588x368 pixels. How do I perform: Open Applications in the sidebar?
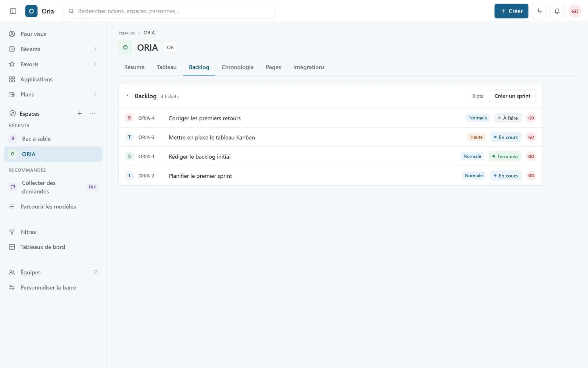54,79
